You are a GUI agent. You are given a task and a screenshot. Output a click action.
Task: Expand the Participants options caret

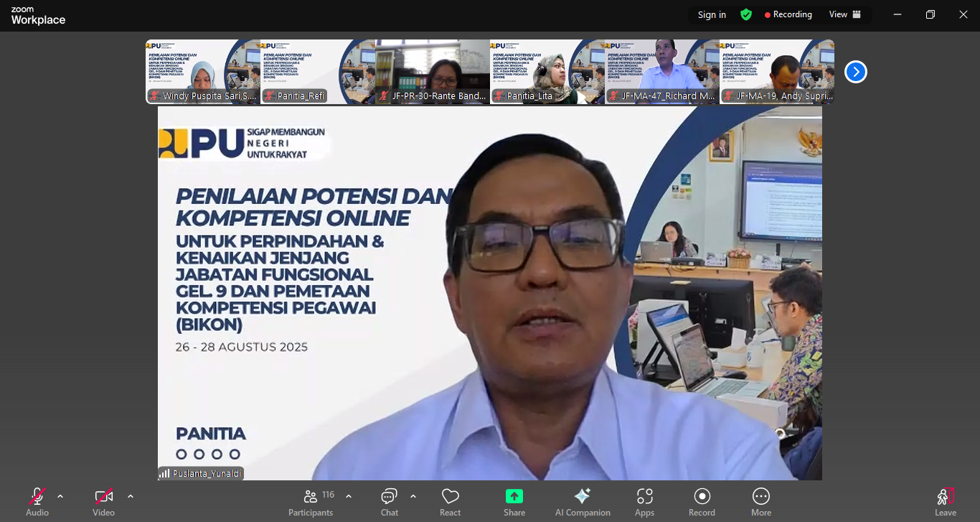click(x=349, y=496)
